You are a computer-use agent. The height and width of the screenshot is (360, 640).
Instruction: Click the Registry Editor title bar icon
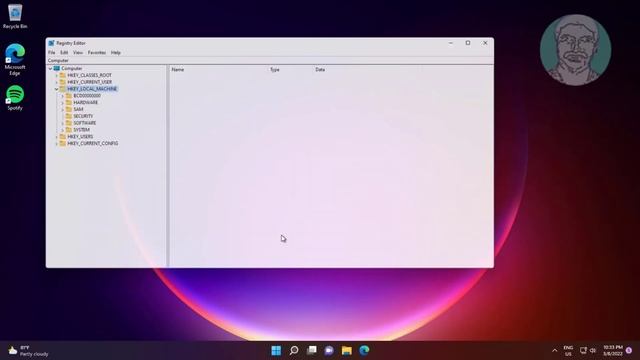point(51,43)
